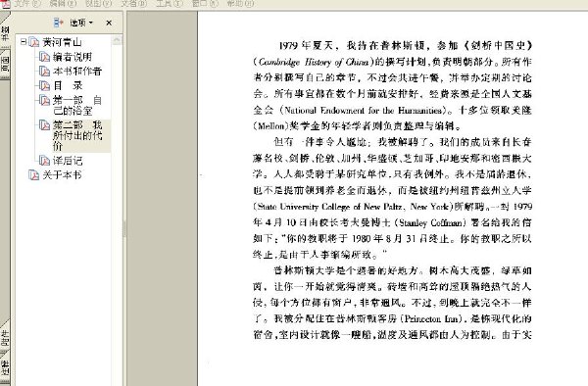Close the bookmarks navigation panel
588x386 pixels.
pyautogui.click(x=109, y=23)
